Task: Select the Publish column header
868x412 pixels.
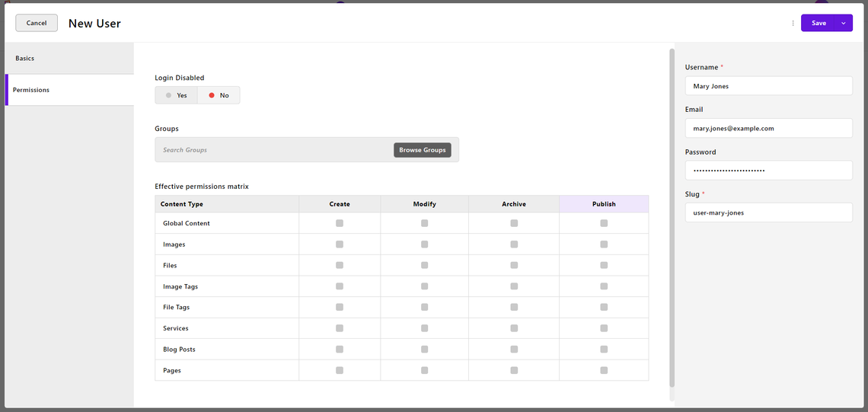Action: 604,204
